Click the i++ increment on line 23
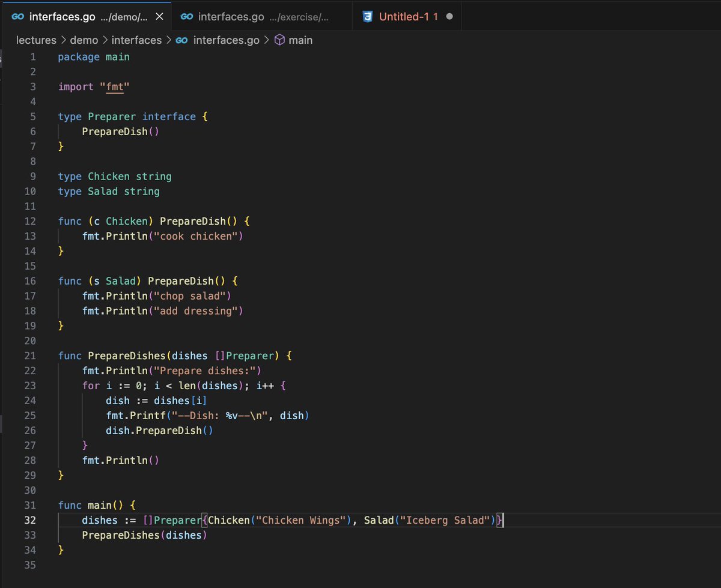 (265, 386)
